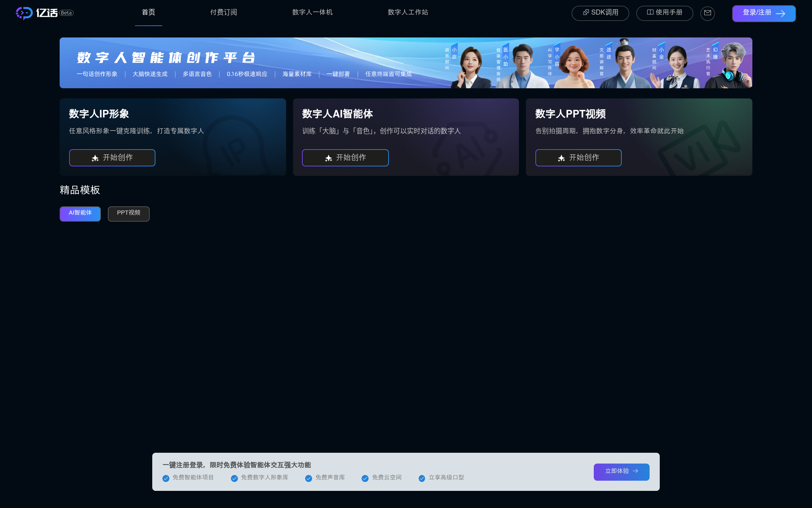
Task: Click the 精品模板 heading
Action: point(80,190)
